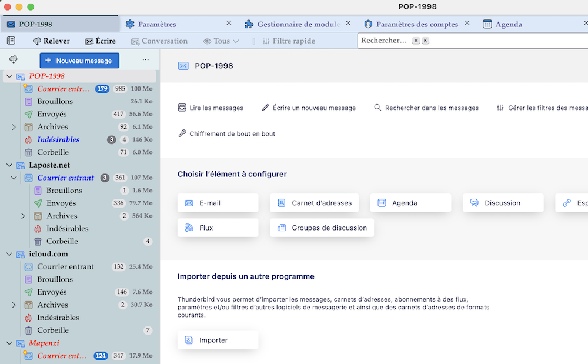Expand Archives under Laposte.net
The height and width of the screenshot is (364, 588).
(x=24, y=216)
